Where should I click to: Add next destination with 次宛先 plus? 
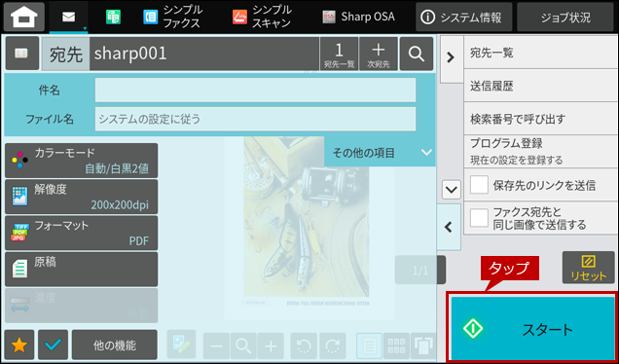tap(379, 55)
